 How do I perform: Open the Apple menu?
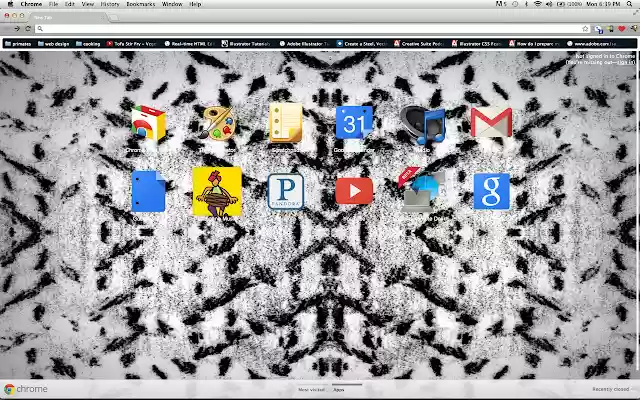[11, 4]
